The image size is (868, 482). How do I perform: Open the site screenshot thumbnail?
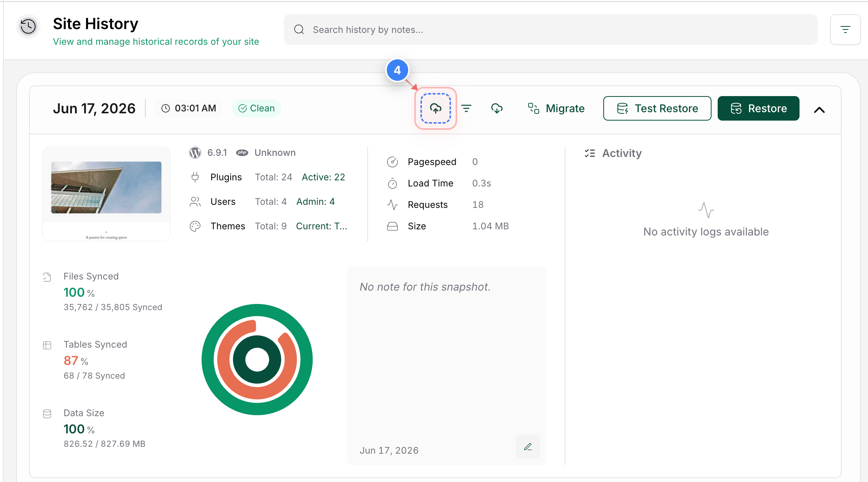[106, 194]
